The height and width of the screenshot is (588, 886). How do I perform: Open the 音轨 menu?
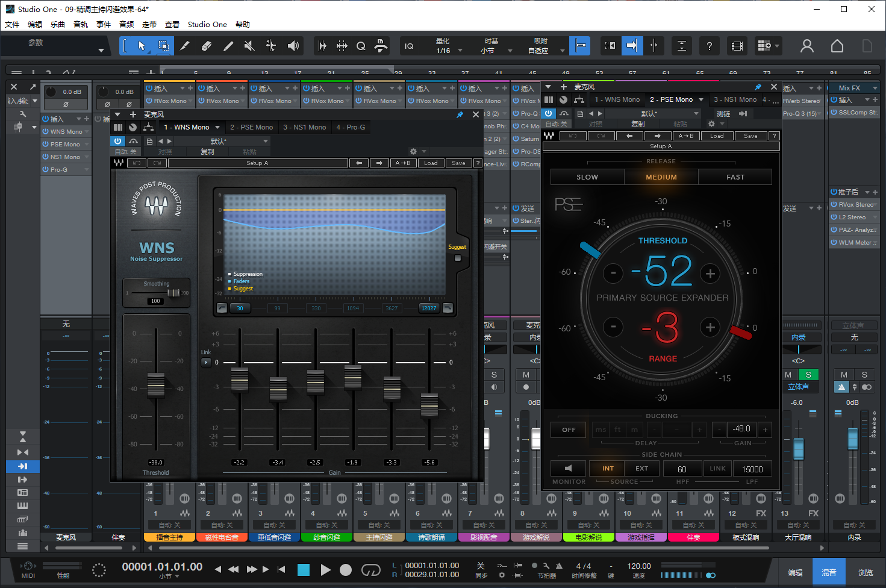(x=81, y=25)
